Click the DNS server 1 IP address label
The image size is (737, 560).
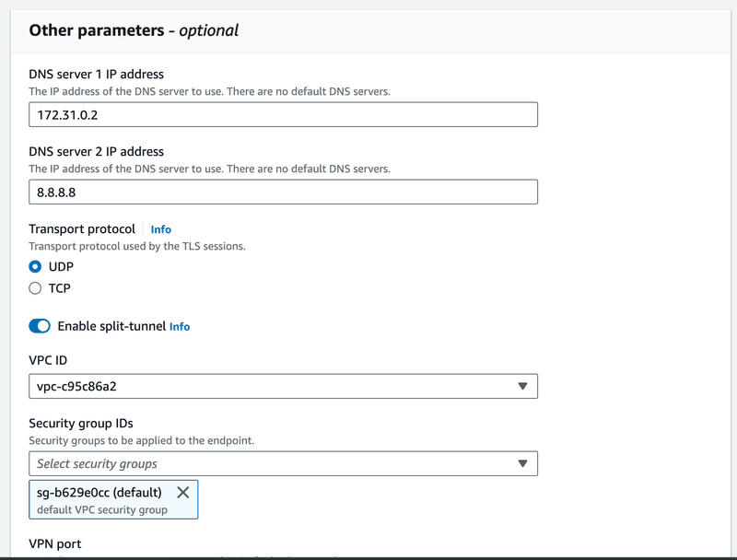coord(97,75)
